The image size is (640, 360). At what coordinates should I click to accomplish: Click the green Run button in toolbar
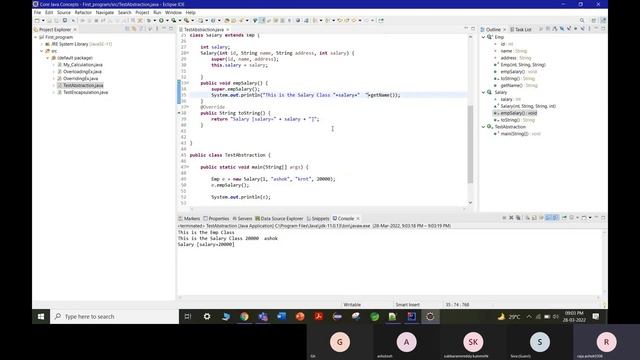click(x=161, y=20)
